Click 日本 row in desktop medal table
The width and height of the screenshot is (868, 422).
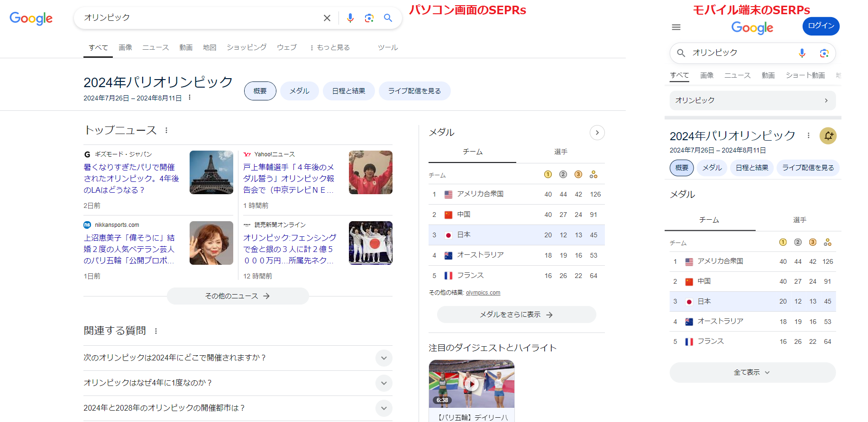(517, 235)
